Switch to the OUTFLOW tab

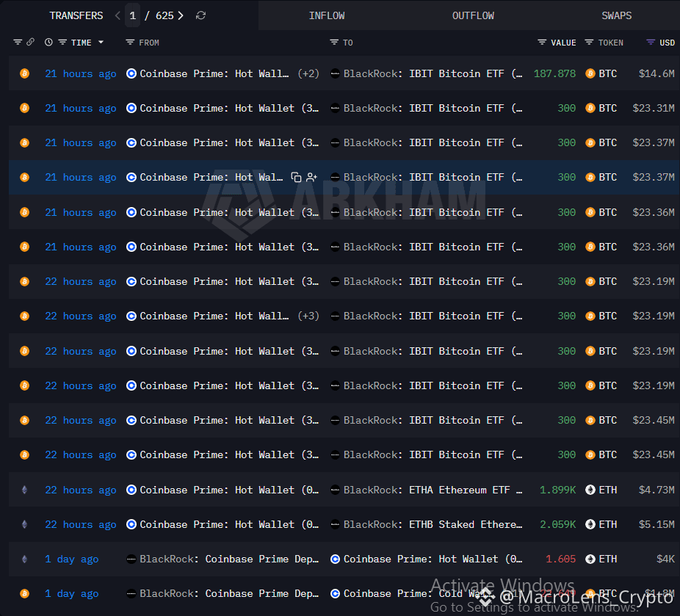[473, 15]
